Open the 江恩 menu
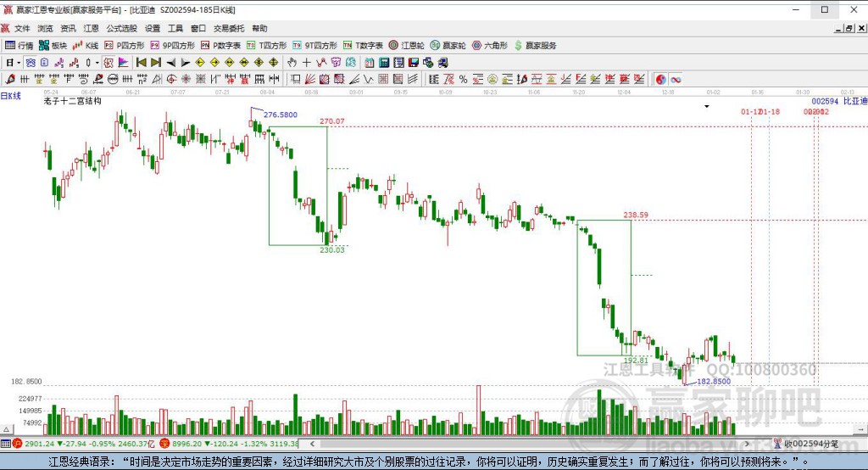 92,28
